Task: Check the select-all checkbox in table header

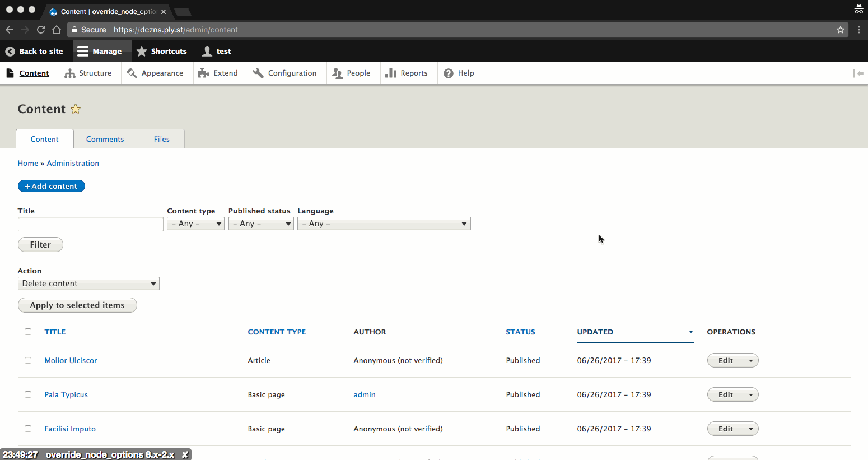Action: 28,332
